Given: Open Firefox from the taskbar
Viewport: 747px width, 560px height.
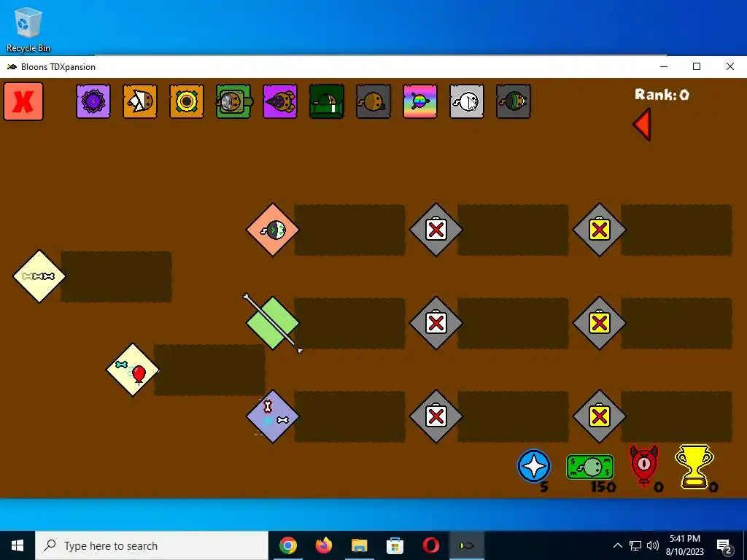Looking at the screenshot, I should pyautogui.click(x=324, y=545).
